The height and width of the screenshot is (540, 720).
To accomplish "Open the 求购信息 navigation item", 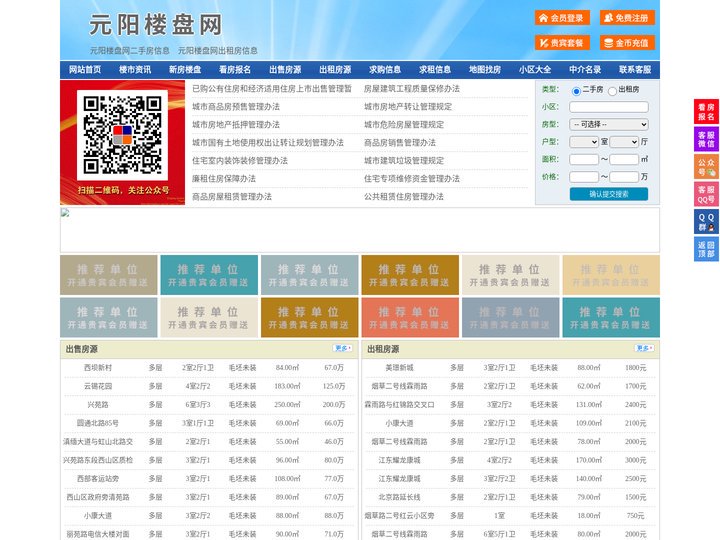I will coord(385,70).
